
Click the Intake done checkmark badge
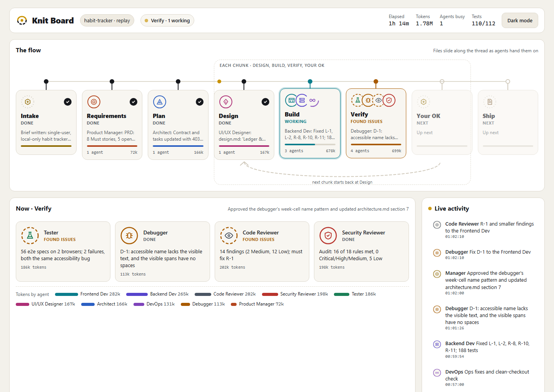coord(68,102)
